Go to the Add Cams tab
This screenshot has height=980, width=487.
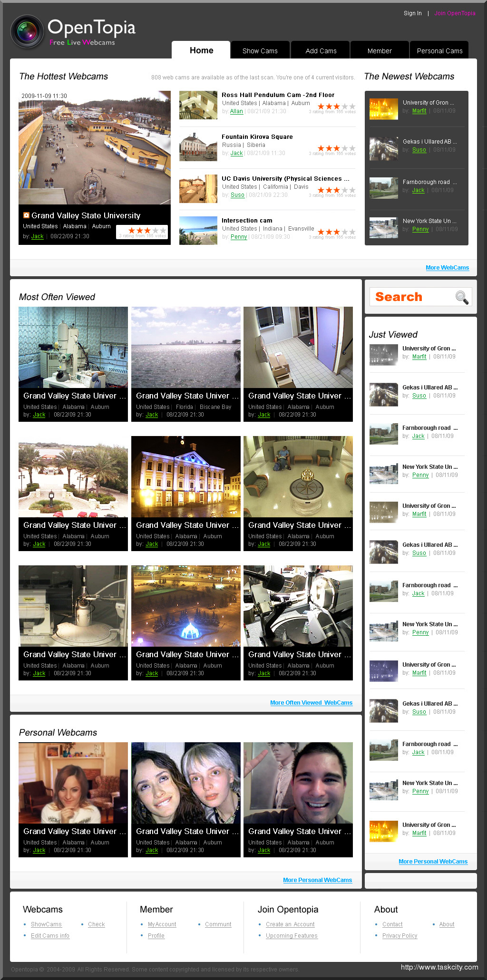tap(321, 51)
